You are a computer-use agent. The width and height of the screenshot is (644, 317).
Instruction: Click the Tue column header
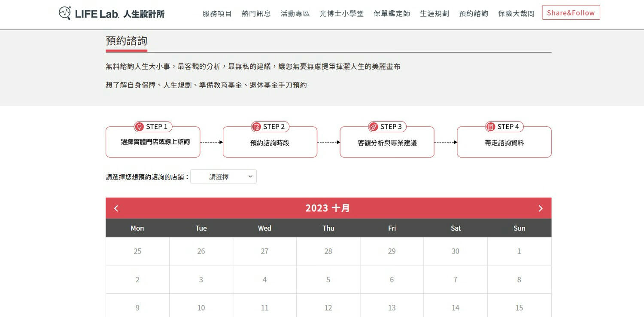click(x=201, y=228)
